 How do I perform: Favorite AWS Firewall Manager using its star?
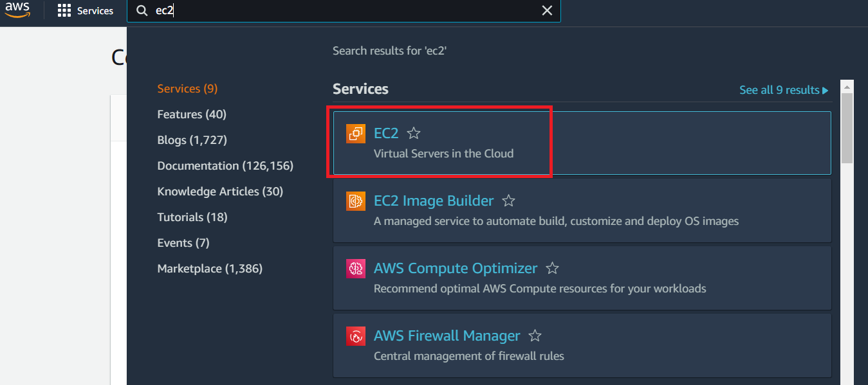tap(535, 336)
